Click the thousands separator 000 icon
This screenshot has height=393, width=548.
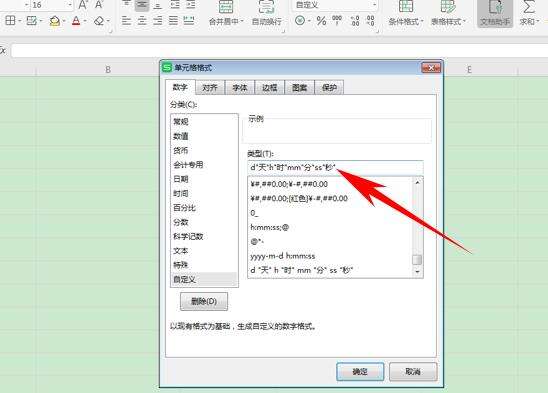pyautogui.click(x=337, y=20)
